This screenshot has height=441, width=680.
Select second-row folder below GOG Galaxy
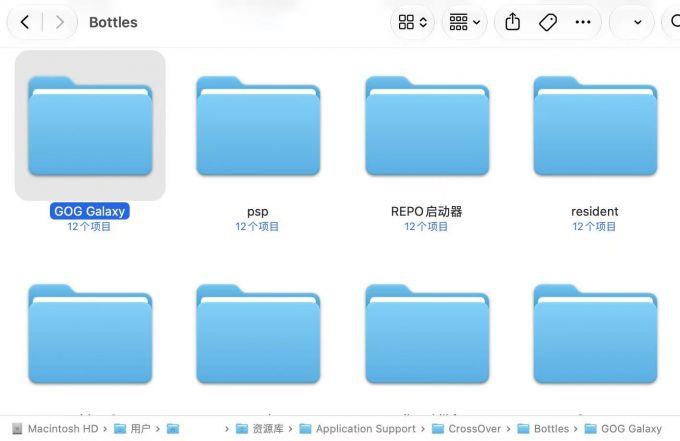[x=90, y=334]
